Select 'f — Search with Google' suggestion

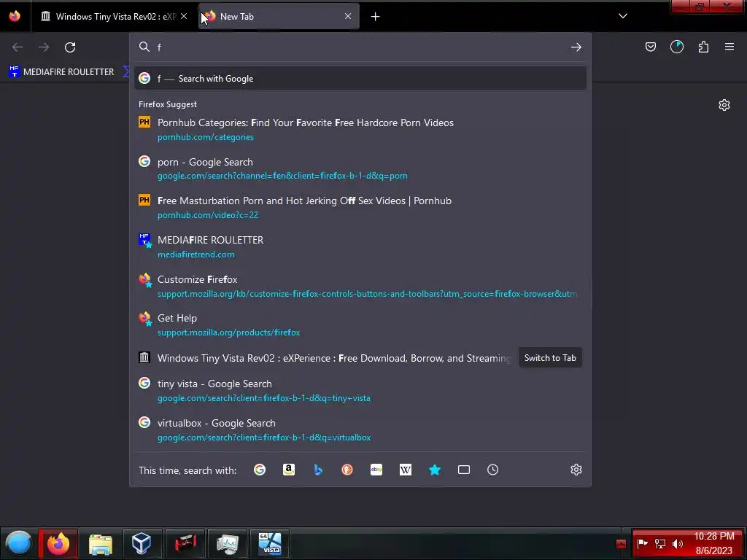(x=360, y=79)
